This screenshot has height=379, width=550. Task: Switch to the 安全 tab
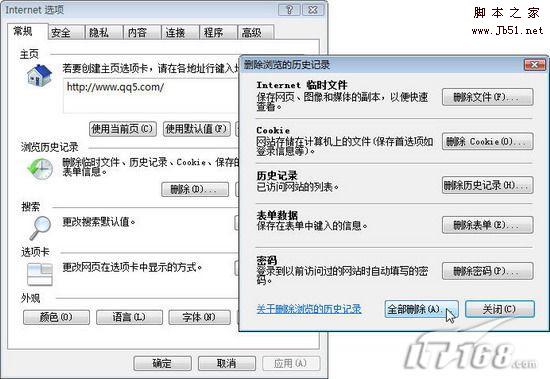point(66,33)
